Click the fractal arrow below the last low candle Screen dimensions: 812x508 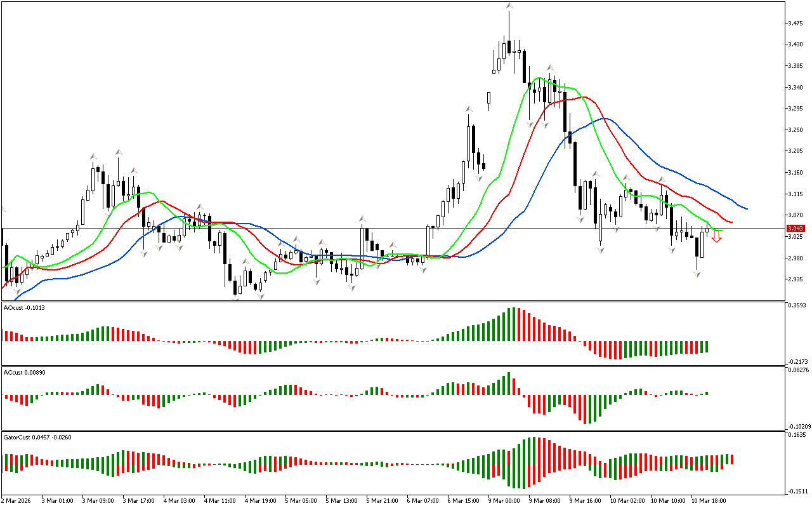[x=697, y=274]
